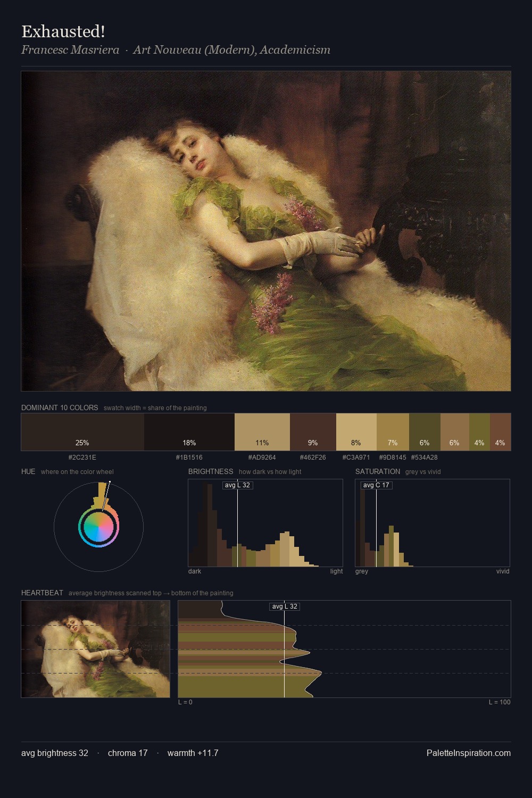This screenshot has height=798, width=532.
Task: Click the 'light' axis label under brightness
Action: coord(336,571)
